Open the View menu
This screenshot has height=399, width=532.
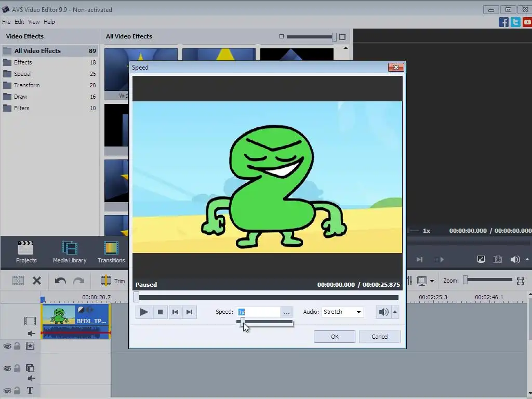[x=34, y=22]
